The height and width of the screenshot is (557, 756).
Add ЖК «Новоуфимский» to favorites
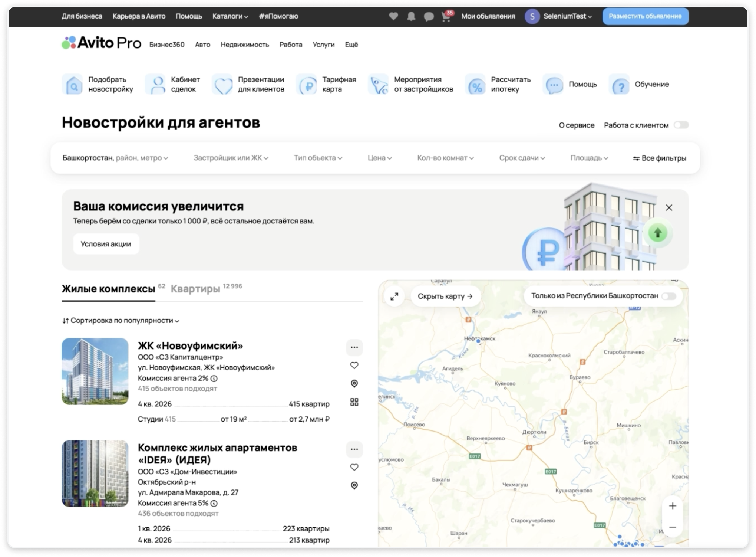pos(354,366)
